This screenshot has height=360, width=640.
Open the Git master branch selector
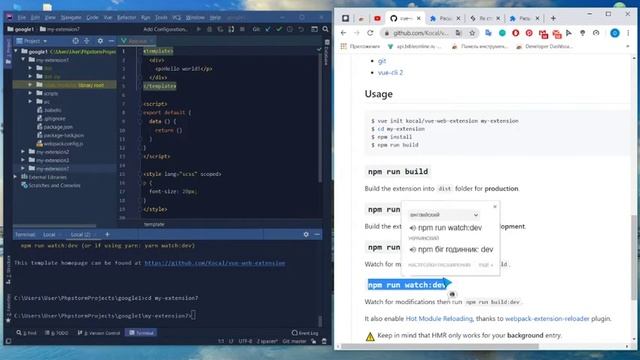(294, 341)
